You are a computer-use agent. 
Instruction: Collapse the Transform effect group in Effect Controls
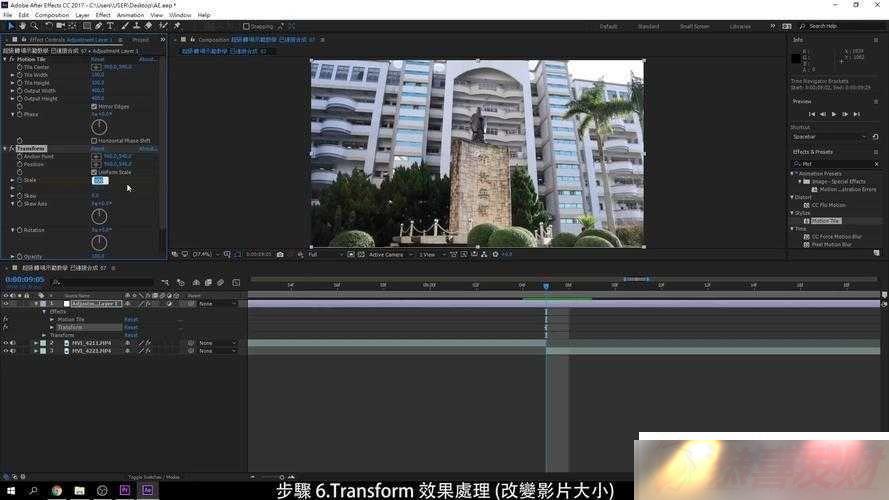5,149
